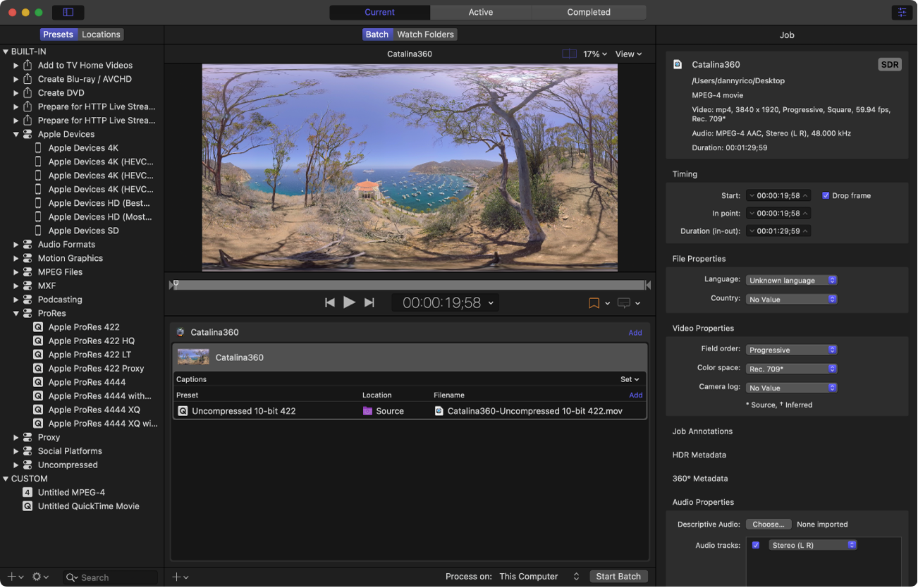The image size is (918, 588).
Task: Open the Color space dropdown
Action: point(791,369)
